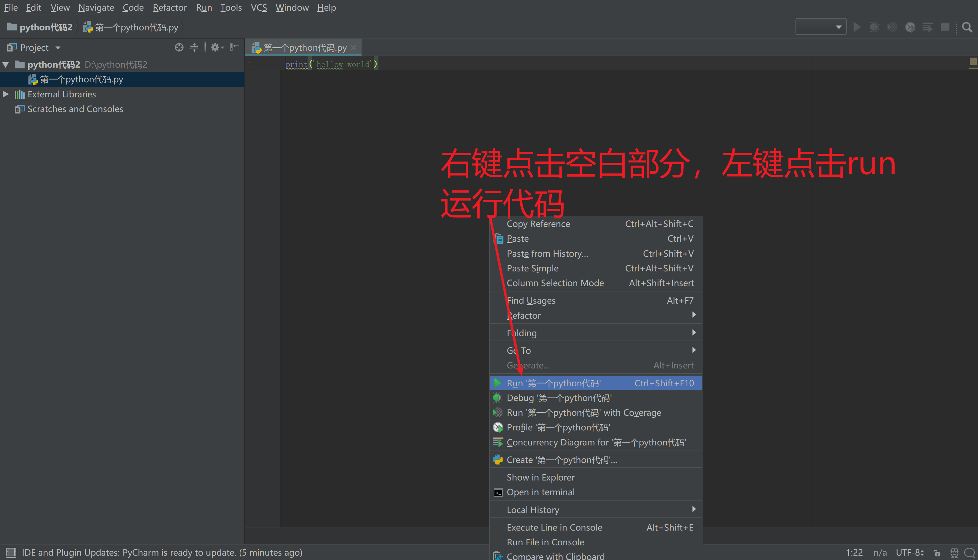Click IDE and Plugin Updates status message

point(162,553)
